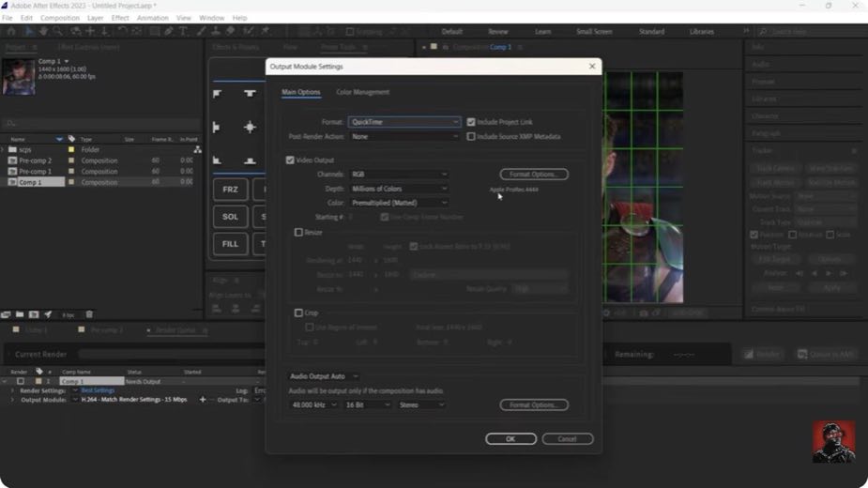Select the Clone Stamp tool
The height and width of the screenshot is (488, 868).
[216, 32]
